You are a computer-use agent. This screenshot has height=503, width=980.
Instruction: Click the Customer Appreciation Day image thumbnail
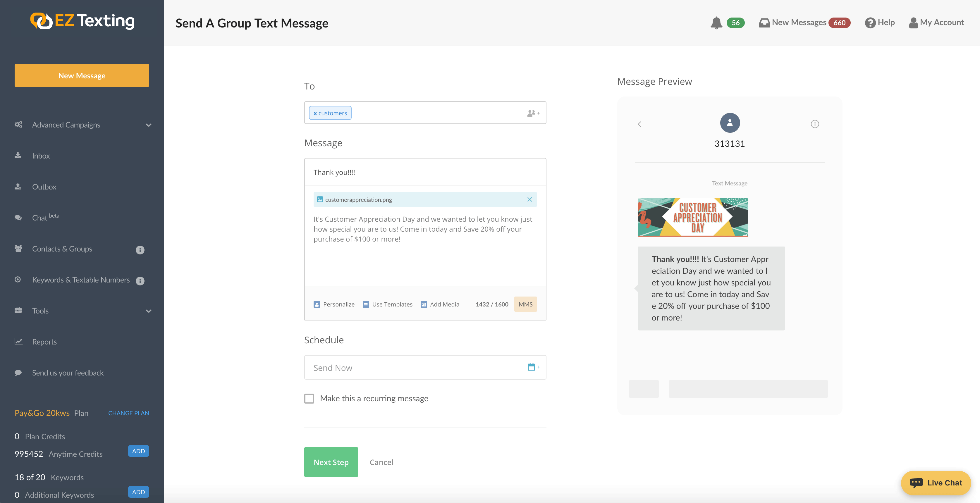point(692,217)
